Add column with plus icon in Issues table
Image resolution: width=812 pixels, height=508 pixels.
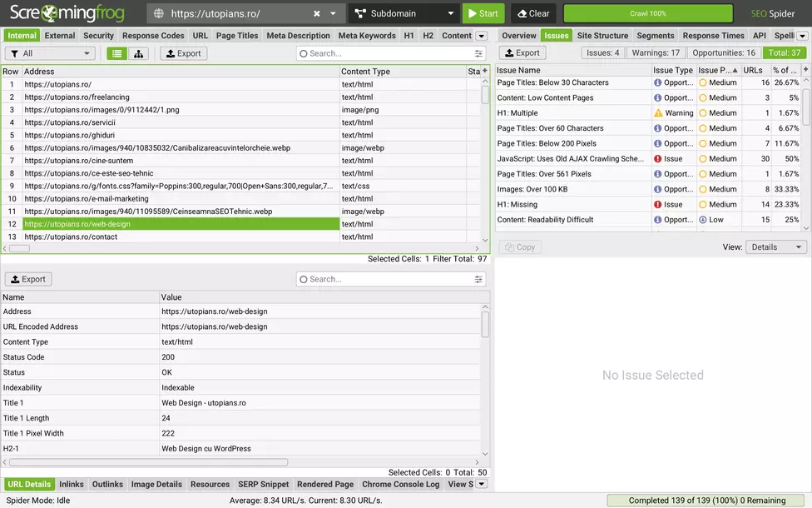806,69
